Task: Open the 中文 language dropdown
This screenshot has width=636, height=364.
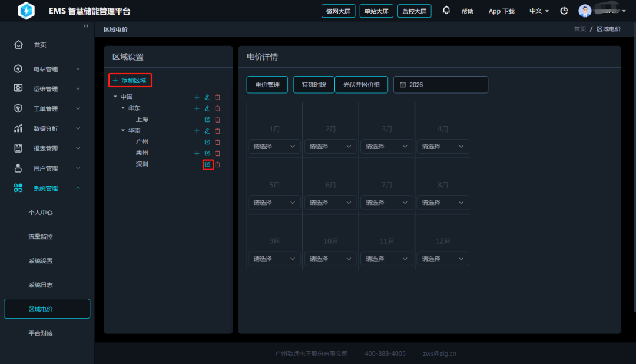Action: pos(538,11)
